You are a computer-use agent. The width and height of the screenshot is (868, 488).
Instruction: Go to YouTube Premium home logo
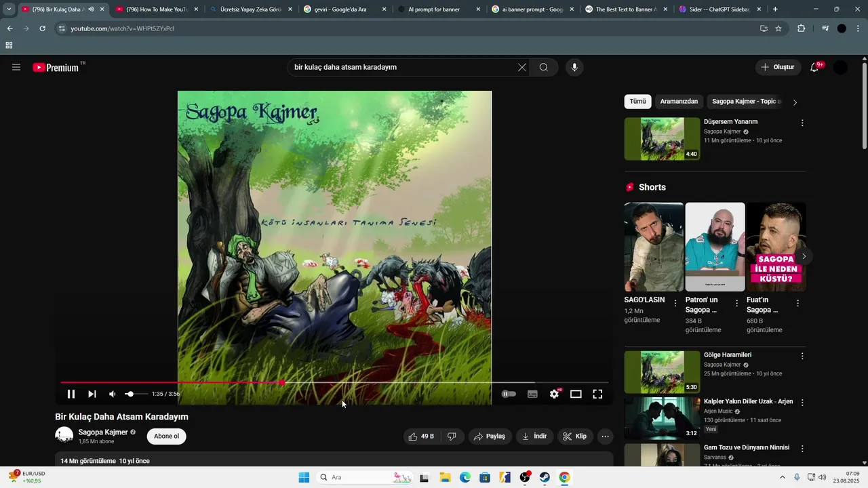(56, 67)
